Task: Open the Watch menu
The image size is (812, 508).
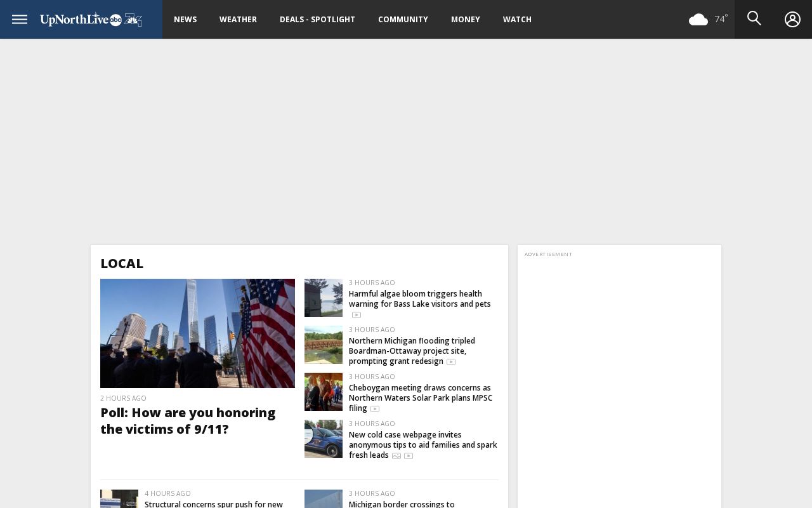Action: click(x=517, y=20)
